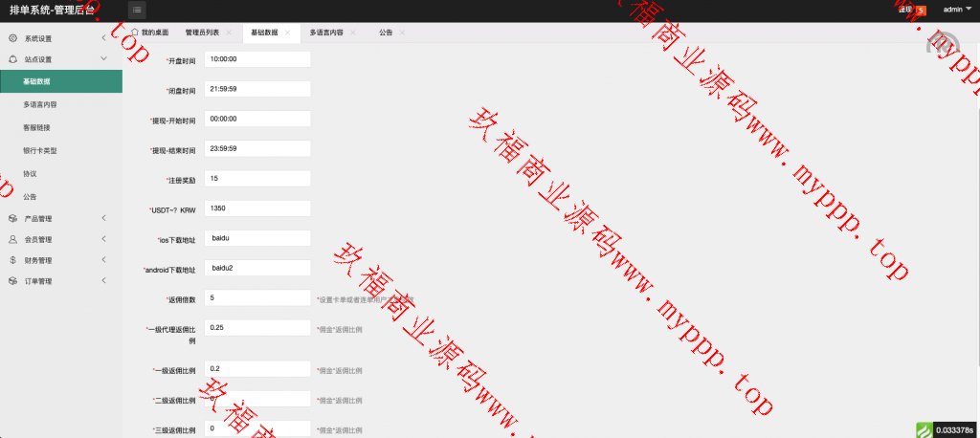Click the 会员管理 user icon
980x438 pixels.
(x=12, y=239)
